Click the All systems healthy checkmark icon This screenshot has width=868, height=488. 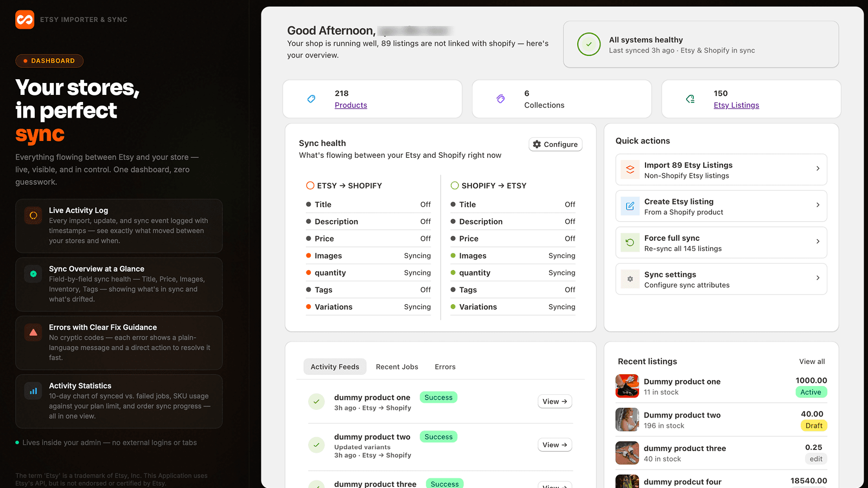click(589, 44)
